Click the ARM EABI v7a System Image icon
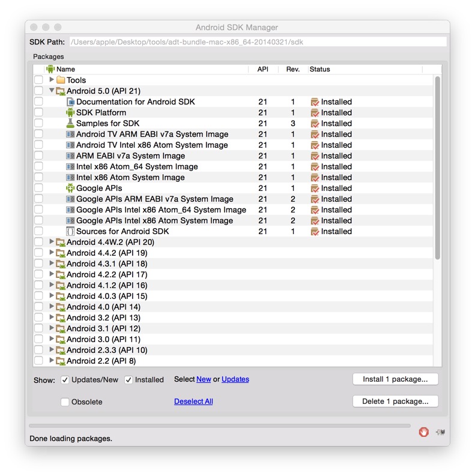 70,155
